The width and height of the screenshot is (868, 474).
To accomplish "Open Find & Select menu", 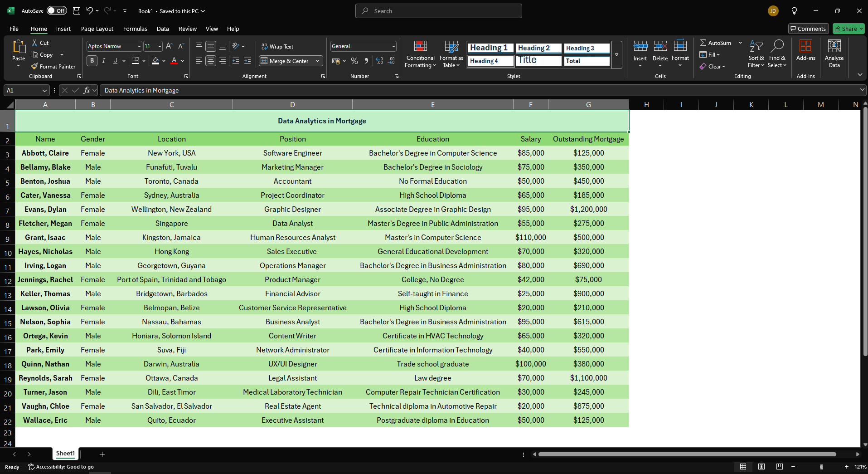I will click(777, 54).
